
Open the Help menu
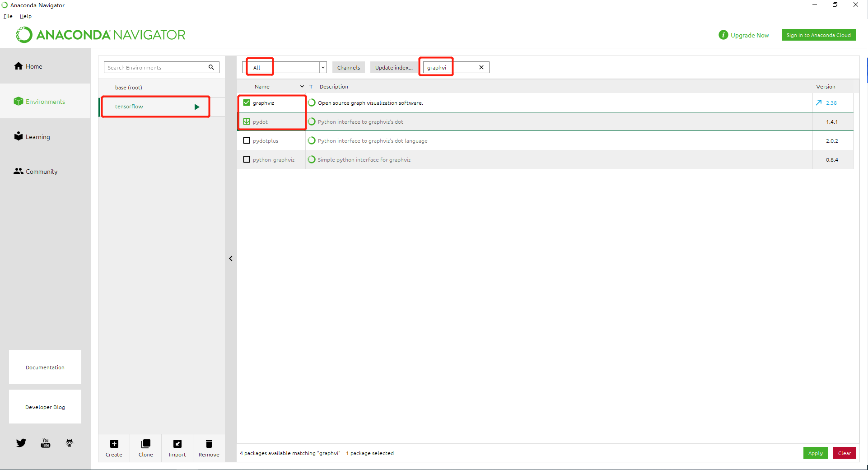click(x=26, y=16)
